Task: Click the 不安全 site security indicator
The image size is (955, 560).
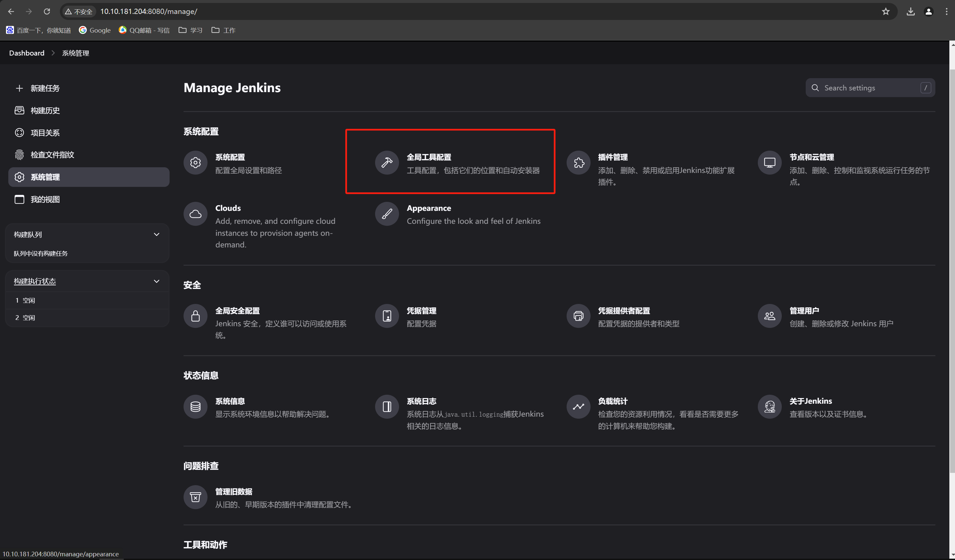Action: [78, 11]
